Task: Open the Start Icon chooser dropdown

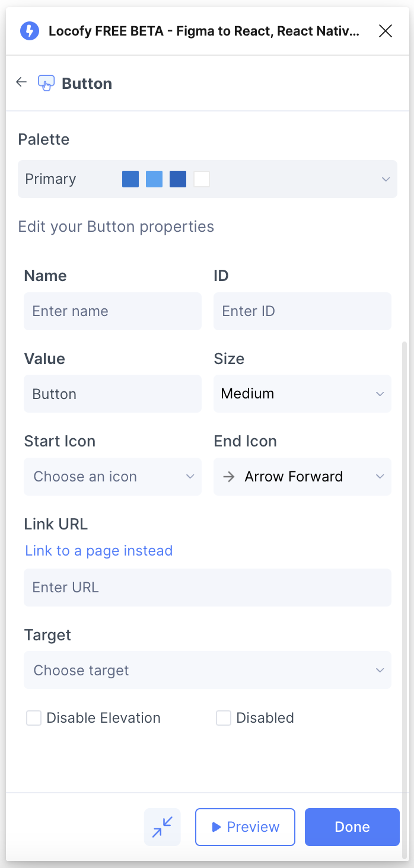Action: click(113, 477)
